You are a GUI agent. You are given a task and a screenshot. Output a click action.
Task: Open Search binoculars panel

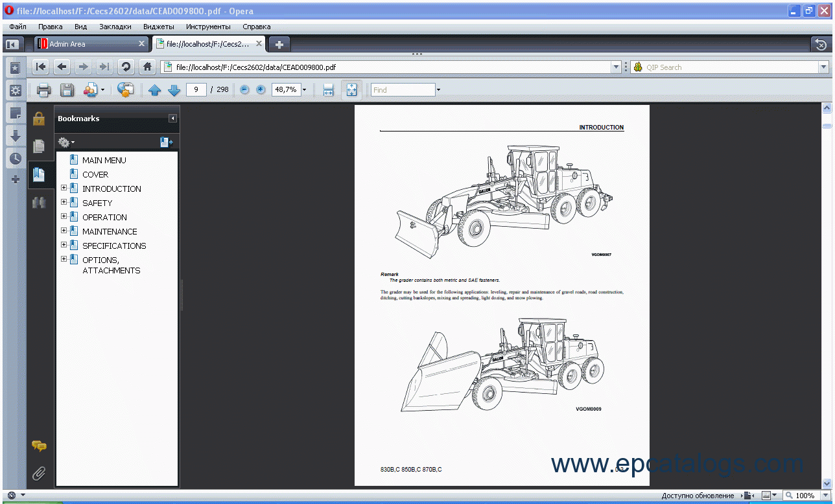tap(39, 202)
